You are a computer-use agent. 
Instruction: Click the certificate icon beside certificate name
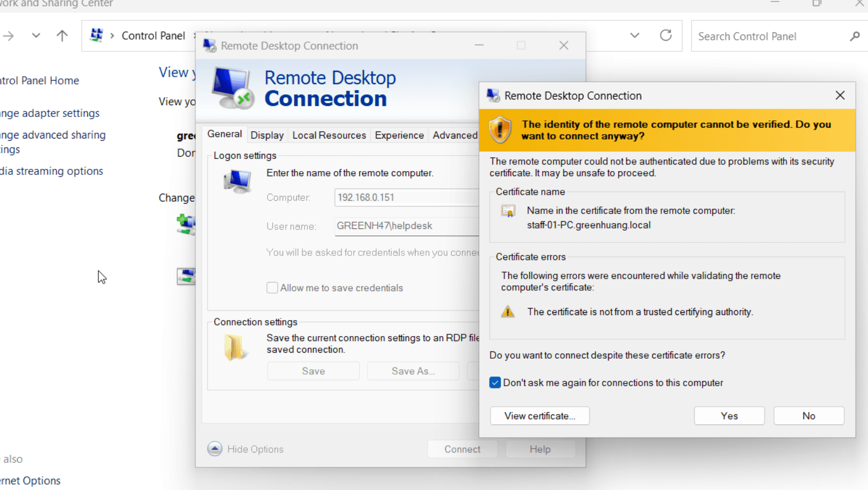[508, 211]
